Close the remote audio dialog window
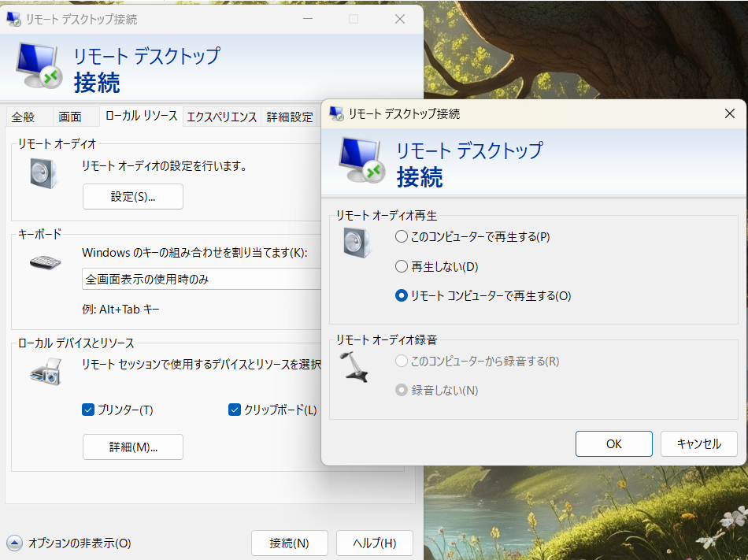Viewport: 748px width, 560px height. [x=729, y=114]
